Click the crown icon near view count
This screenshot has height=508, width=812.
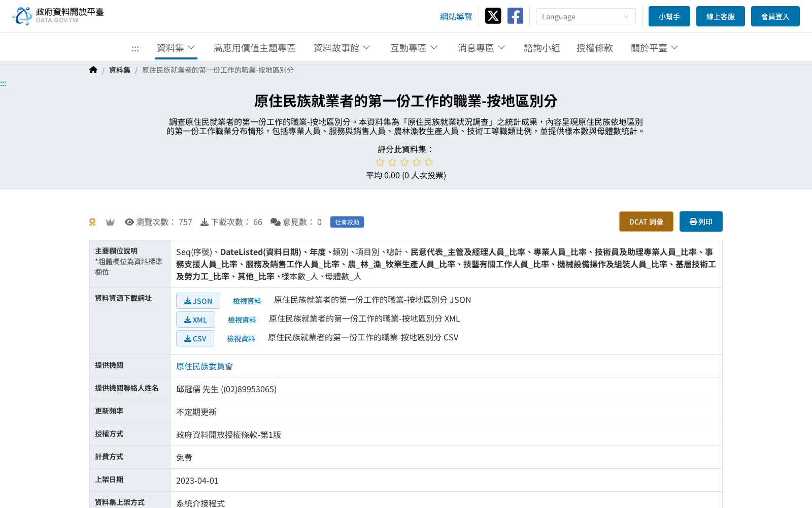point(110,222)
